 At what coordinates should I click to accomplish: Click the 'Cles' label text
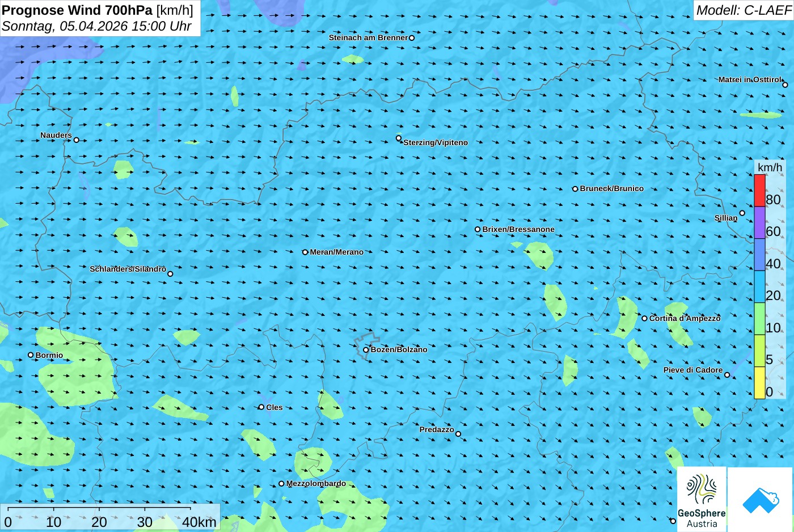274,408
